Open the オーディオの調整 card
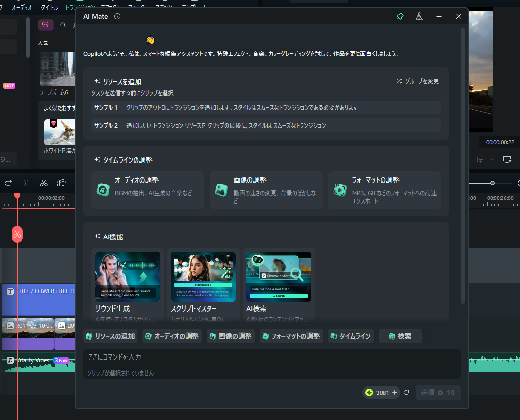The height and width of the screenshot is (420, 520). pos(148,190)
